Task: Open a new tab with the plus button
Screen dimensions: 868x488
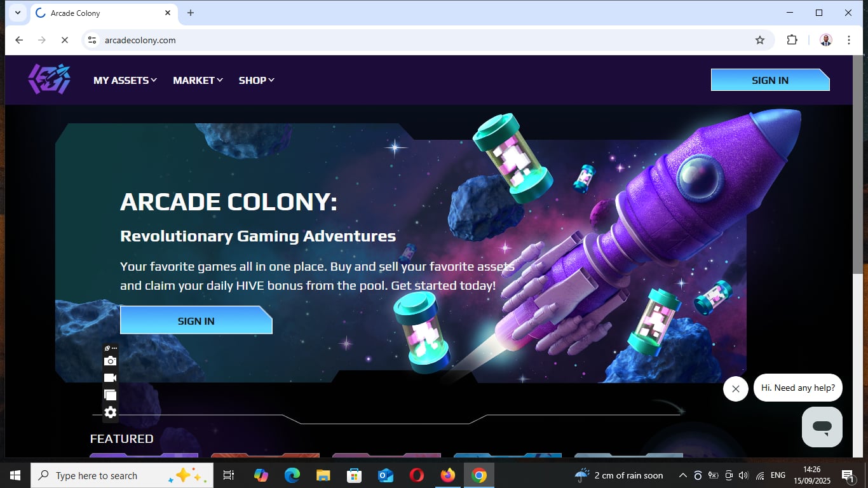Action: coord(190,13)
